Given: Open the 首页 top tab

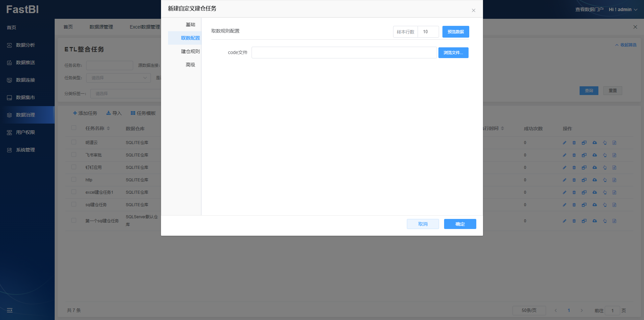Looking at the screenshot, I should click(68, 27).
